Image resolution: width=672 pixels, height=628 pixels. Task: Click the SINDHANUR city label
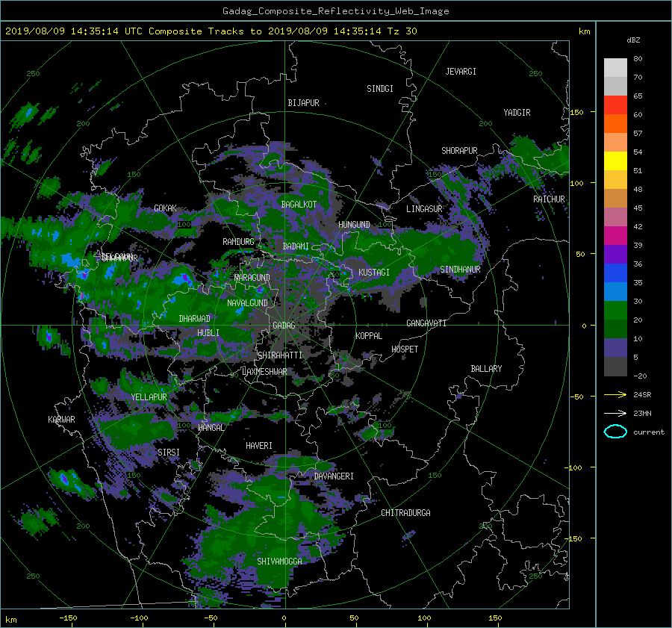(x=460, y=270)
